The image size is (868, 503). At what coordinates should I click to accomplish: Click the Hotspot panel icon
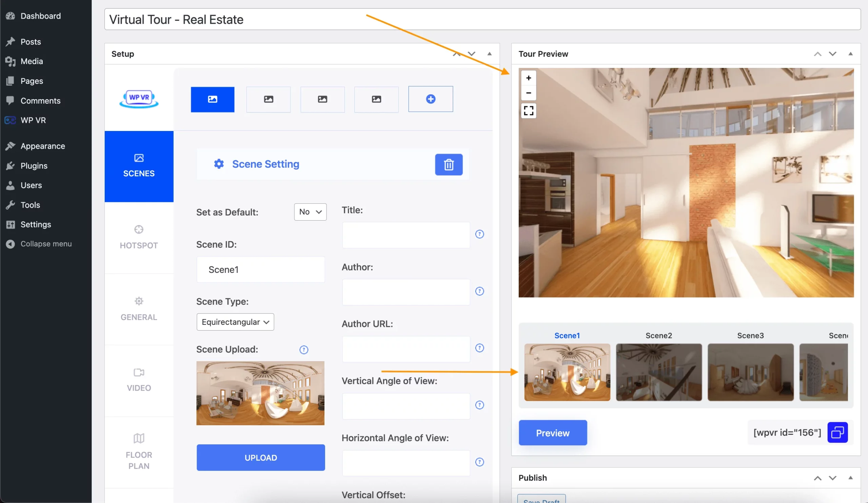coord(138,229)
